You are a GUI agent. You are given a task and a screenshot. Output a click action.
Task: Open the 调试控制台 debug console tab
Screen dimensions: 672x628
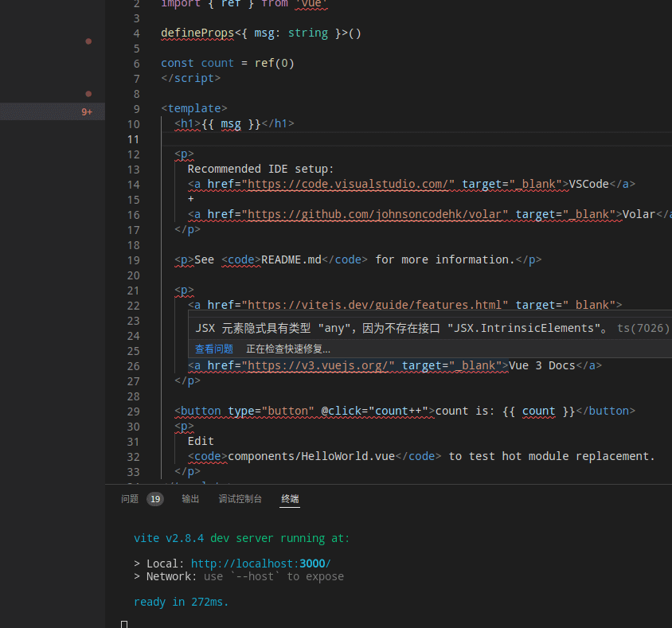[240, 499]
